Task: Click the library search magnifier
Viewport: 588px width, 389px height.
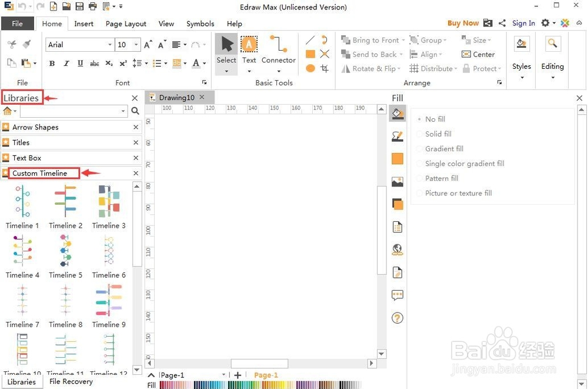Action: pos(135,111)
